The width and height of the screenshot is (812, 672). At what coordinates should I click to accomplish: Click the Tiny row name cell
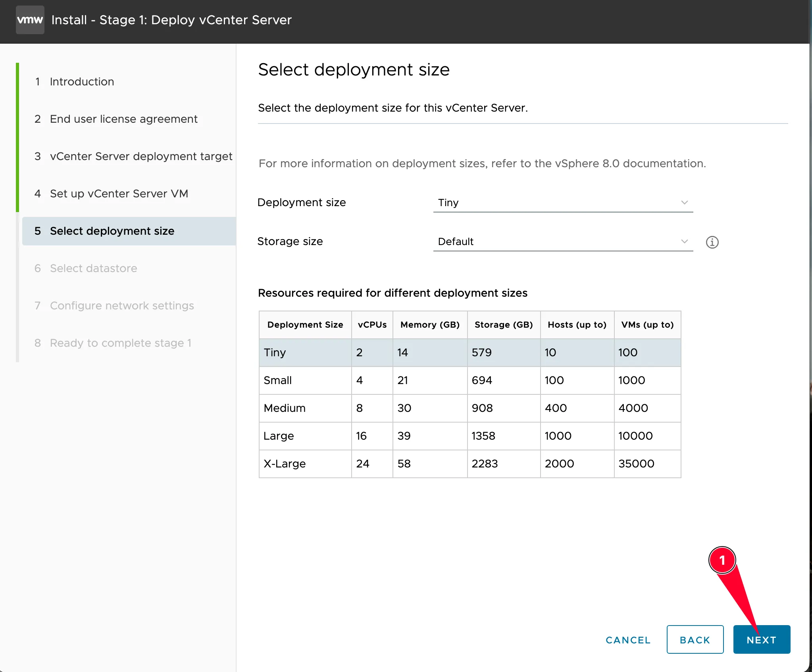[x=305, y=353]
